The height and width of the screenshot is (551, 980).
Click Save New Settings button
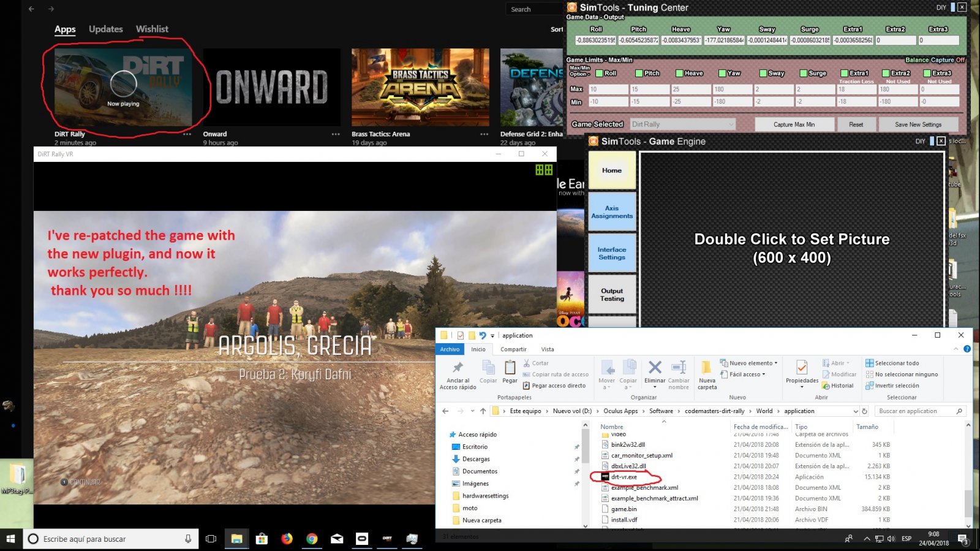tap(918, 124)
